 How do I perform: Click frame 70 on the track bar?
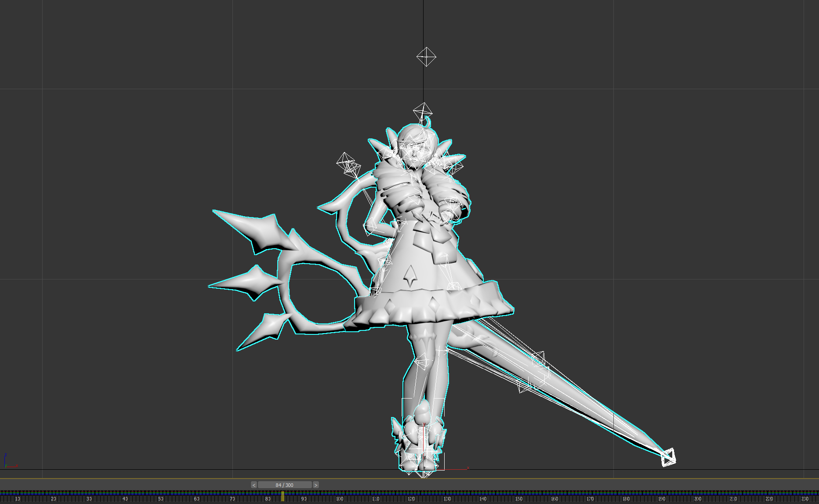[x=232, y=499]
